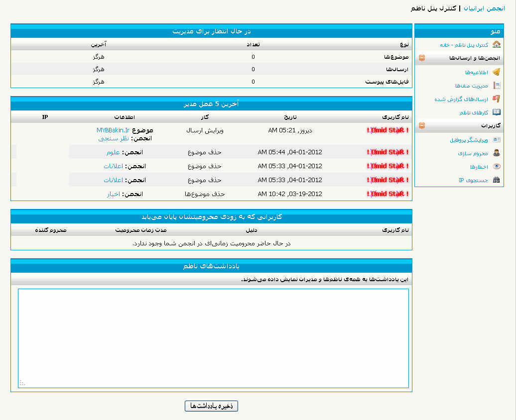Grab the notes textarea resize handle
The width and height of the screenshot is (516, 420).
tap(22, 383)
